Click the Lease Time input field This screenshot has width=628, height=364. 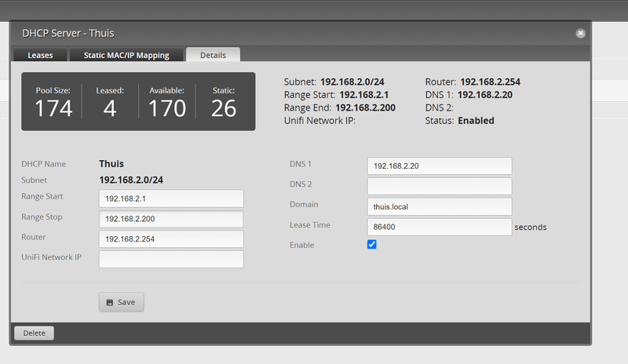(x=440, y=227)
